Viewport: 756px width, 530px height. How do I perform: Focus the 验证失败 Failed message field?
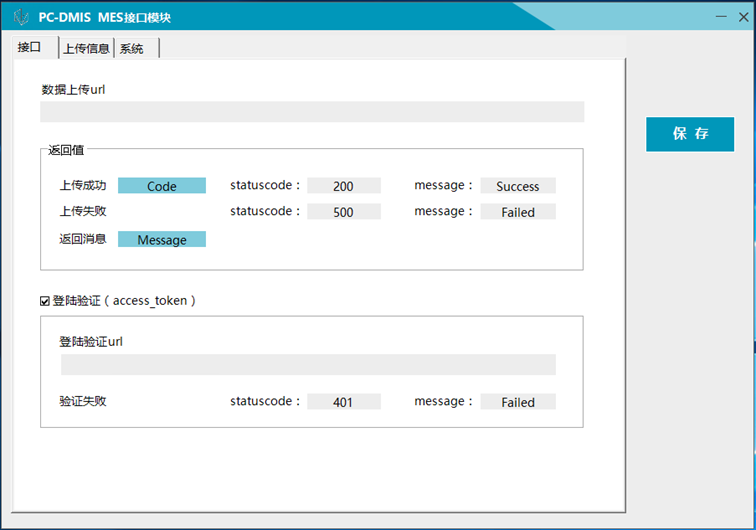tap(517, 402)
